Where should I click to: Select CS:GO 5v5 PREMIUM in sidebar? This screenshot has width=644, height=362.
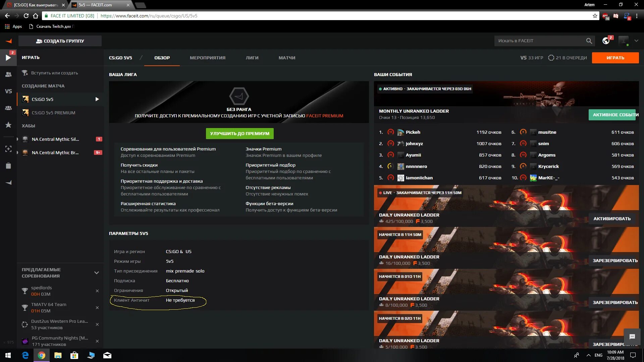pos(60,113)
